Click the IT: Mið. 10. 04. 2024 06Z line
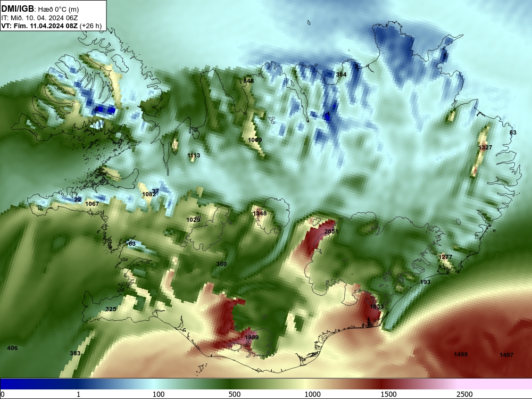The width and height of the screenshot is (532, 399). coord(39,18)
